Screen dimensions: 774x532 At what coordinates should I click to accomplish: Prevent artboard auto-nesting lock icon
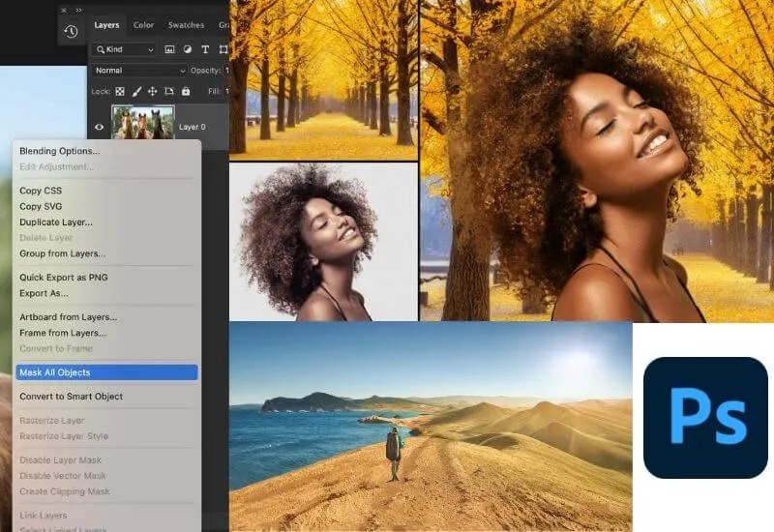click(x=169, y=91)
